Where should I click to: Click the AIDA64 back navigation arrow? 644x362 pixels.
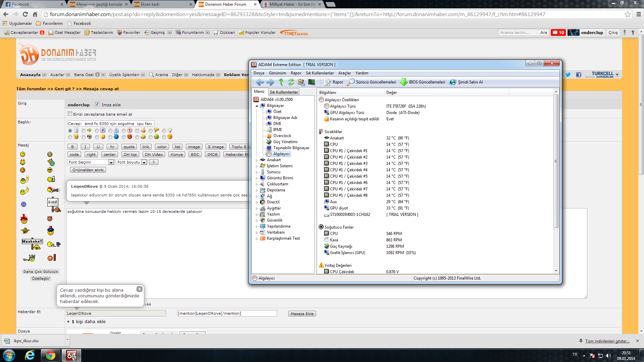point(260,82)
